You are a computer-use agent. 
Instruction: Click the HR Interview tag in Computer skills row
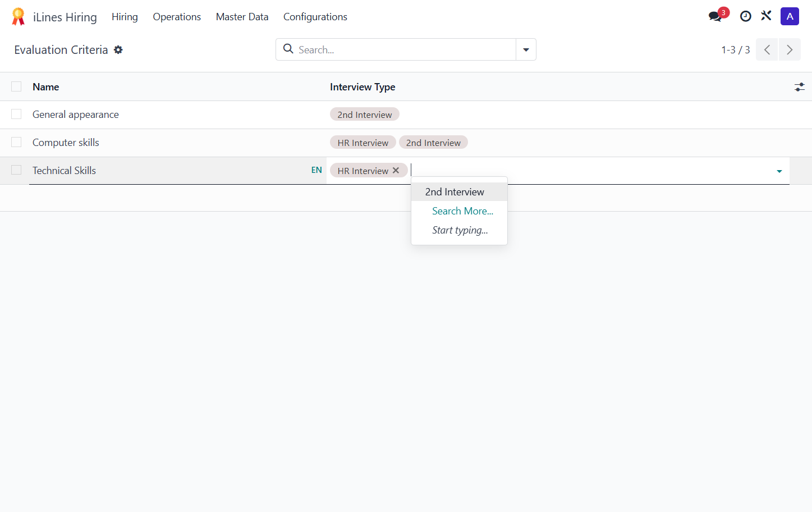[363, 143]
